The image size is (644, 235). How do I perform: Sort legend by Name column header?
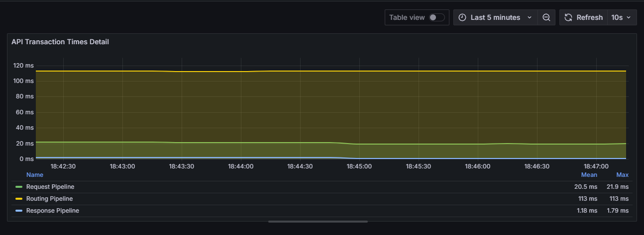35,175
